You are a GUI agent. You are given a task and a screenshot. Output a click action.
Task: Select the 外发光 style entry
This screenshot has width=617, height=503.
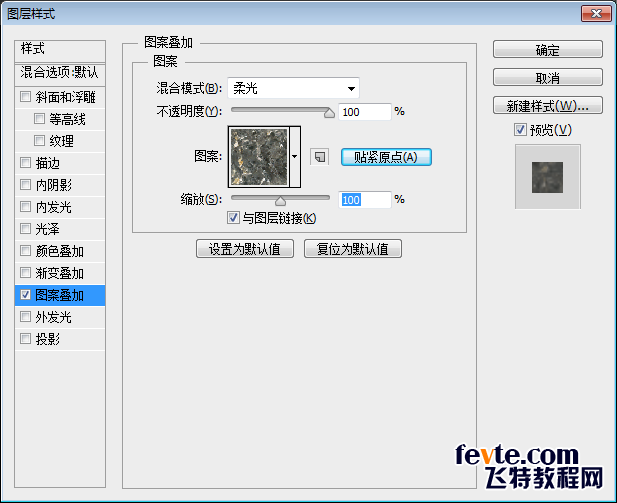(60, 317)
